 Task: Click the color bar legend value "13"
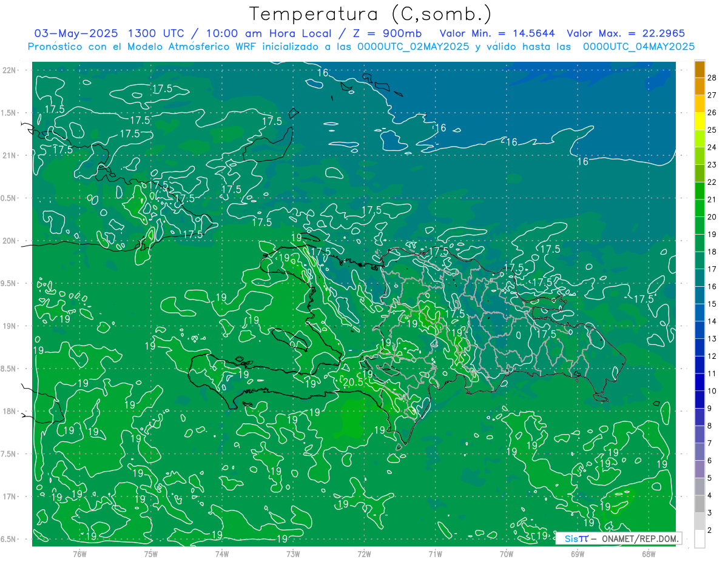click(x=712, y=339)
